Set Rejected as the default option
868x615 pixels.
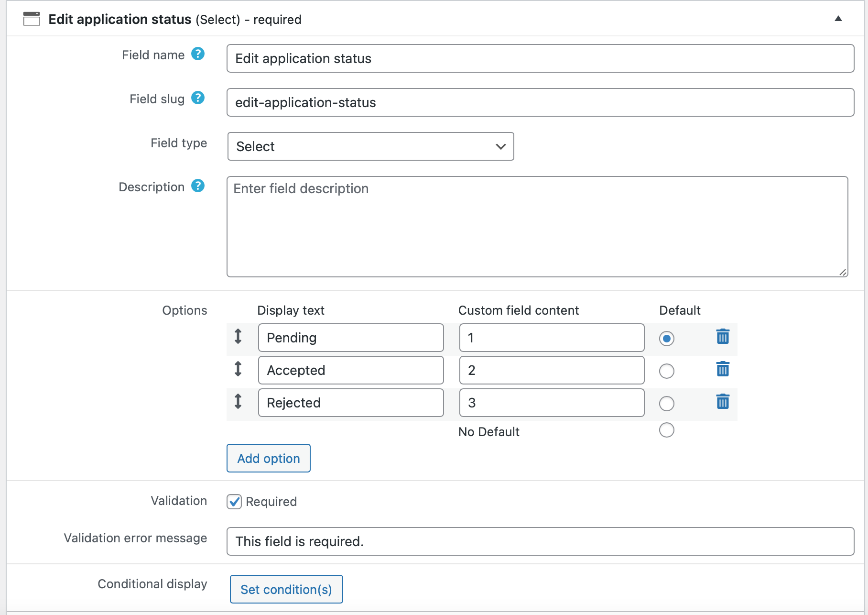tap(666, 404)
